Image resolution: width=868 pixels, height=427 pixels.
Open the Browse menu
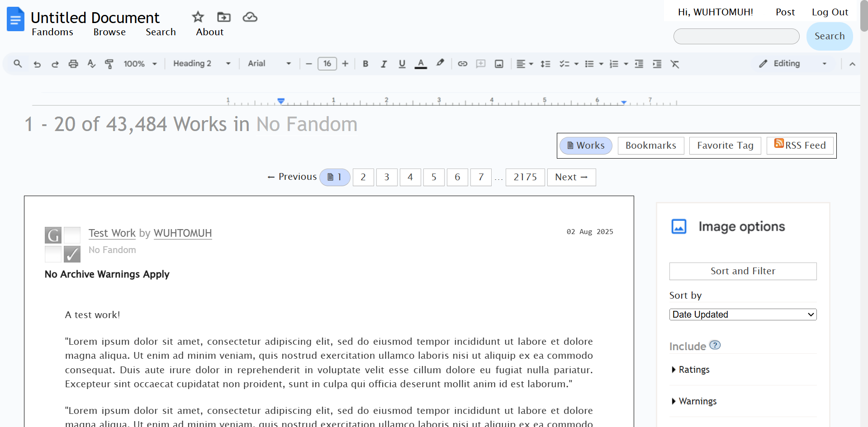click(109, 32)
